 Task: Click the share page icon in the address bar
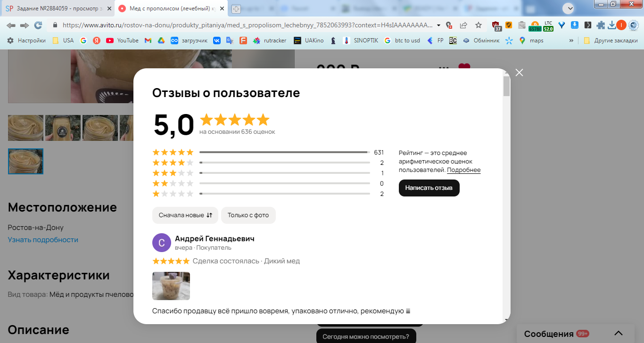point(463,25)
